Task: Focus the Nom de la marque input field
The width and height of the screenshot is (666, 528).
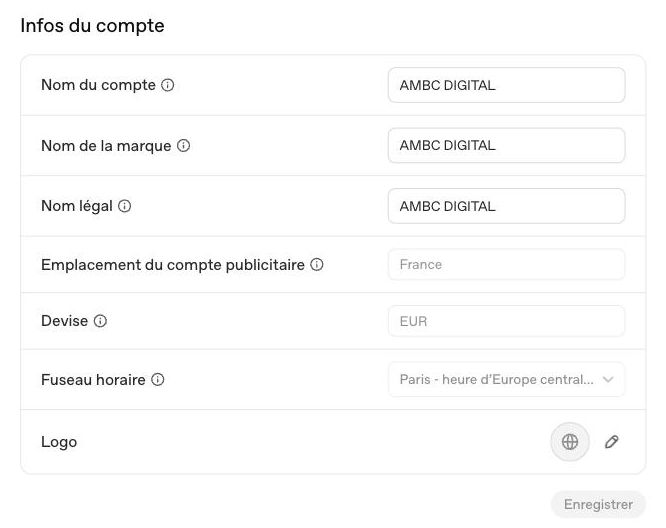Action: coord(506,145)
